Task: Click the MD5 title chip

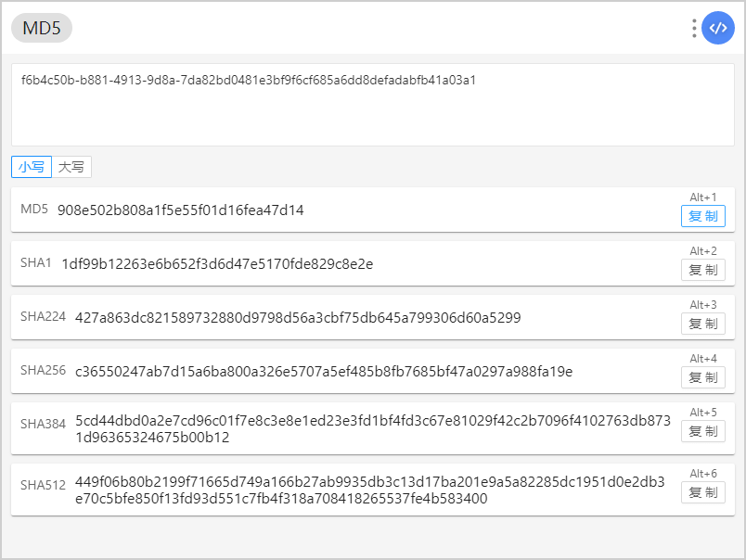Action: tap(42, 28)
